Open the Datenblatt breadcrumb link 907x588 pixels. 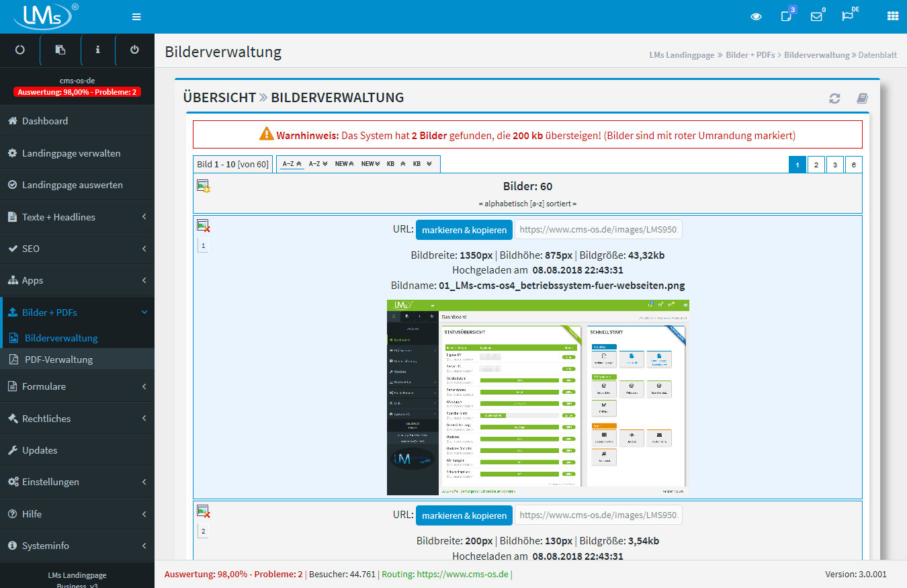(877, 55)
